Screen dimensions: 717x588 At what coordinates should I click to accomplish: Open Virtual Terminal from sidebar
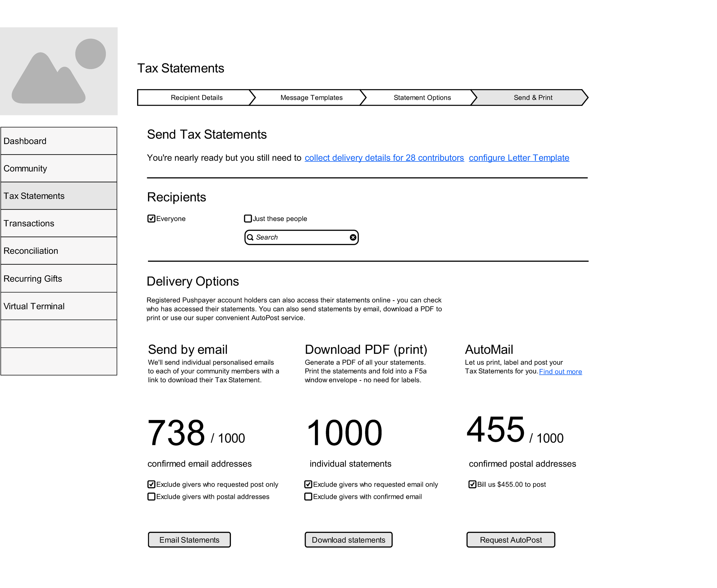tap(59, 306)
